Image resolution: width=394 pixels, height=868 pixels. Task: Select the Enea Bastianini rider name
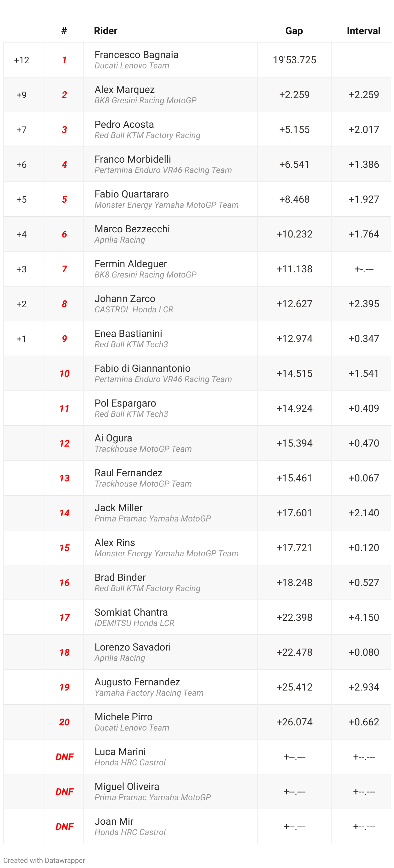pos(128,333)
